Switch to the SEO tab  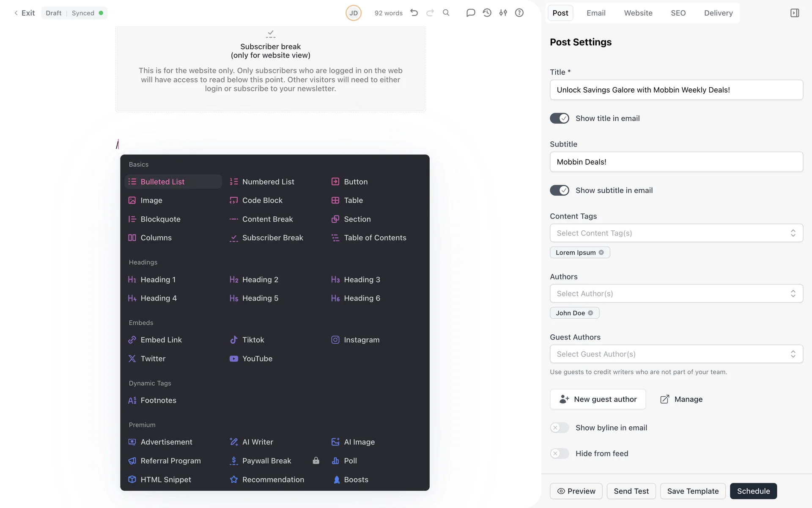pos(678,13)
